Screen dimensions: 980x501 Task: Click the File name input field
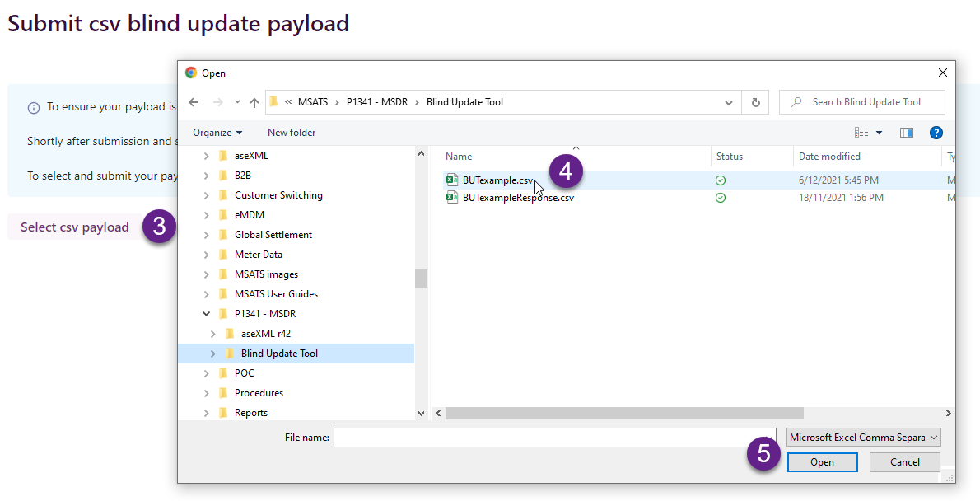pos(552,438)
